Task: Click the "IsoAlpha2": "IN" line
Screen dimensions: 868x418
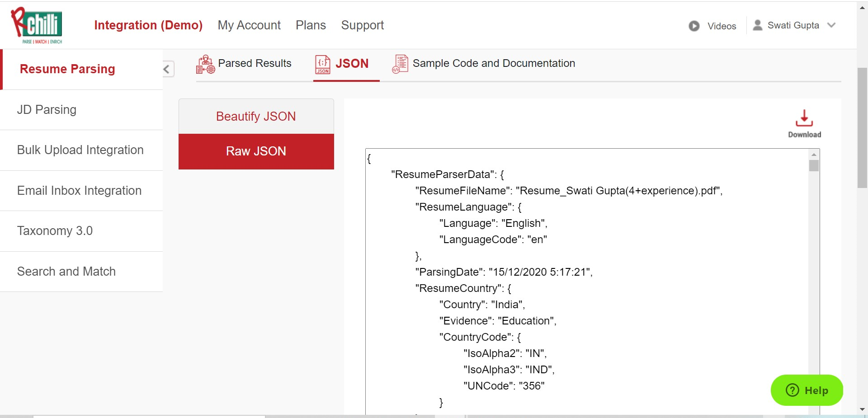Action: [x=505, y=353]
